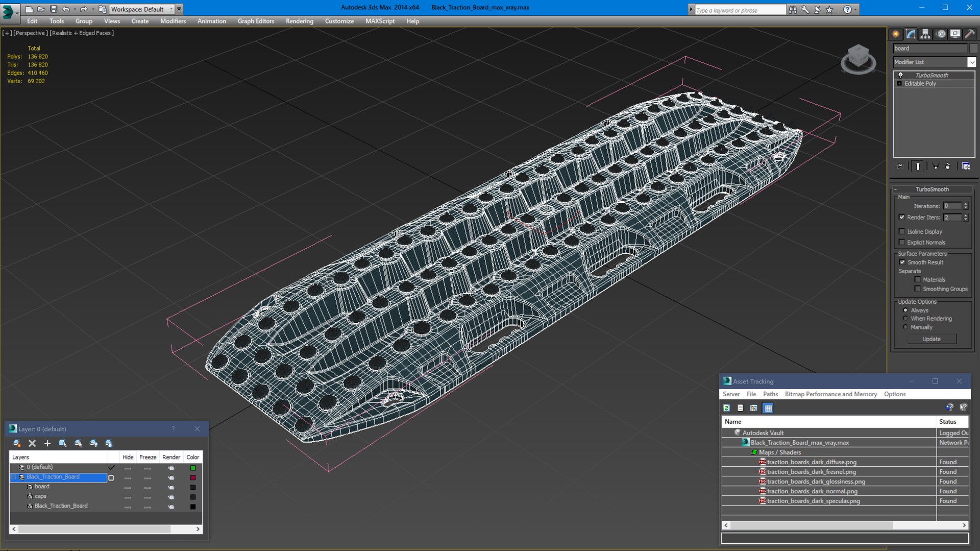Refresh the Asset Tracking list
The image size is (980, 551).
[727, 408]
